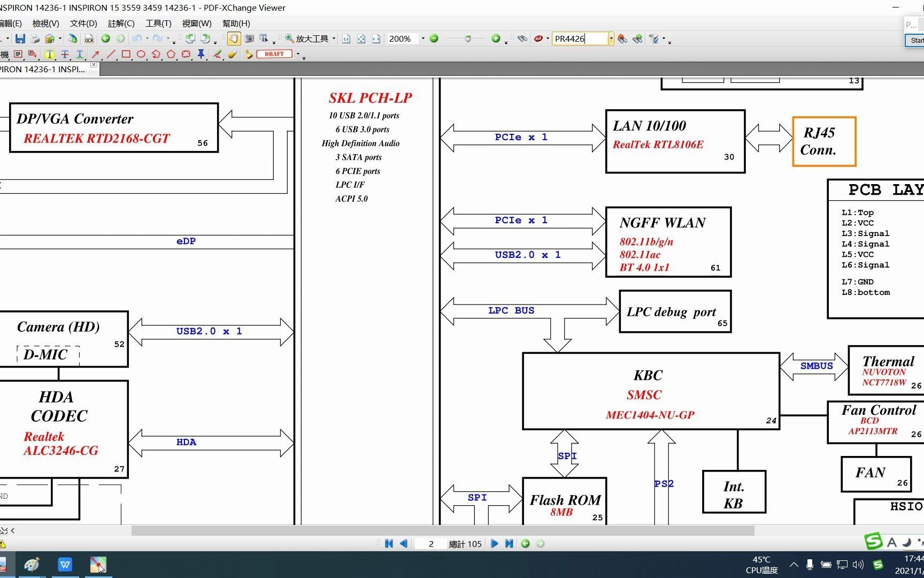This screenshot has width=924, height=578.
Task: Set view to Actual Size (1:1)
Action: point(346,39)
